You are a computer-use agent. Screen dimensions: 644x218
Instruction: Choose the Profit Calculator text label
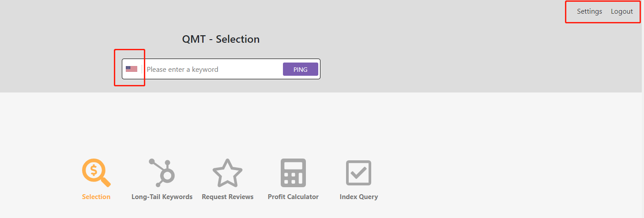click(293, 197)
